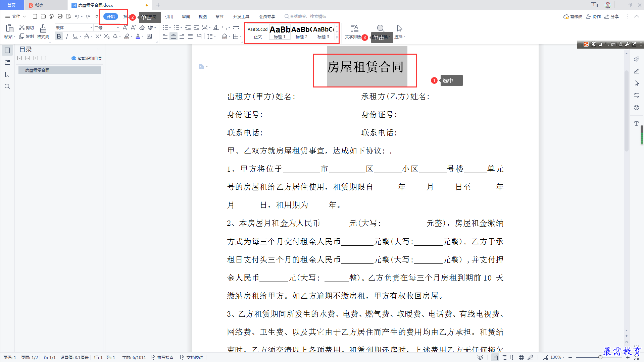Click the search commands field
The width and height of the screenshot is (644, 362).
click(306, 16)
